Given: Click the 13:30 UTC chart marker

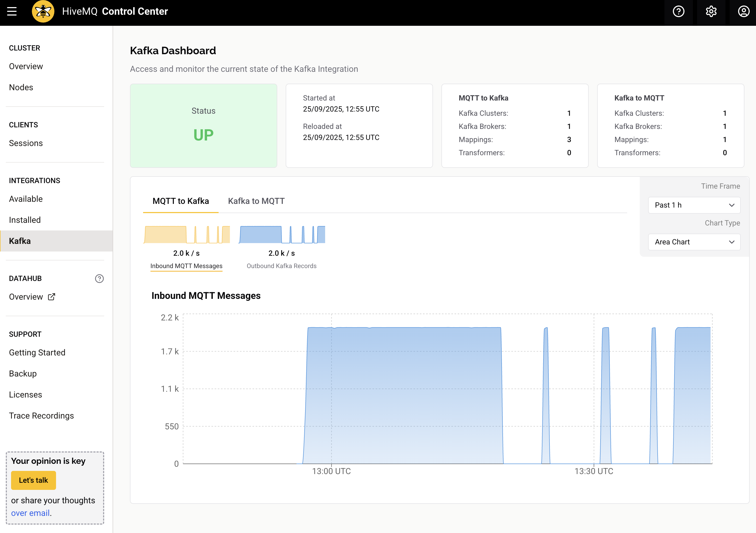Looking at the screenshot, I should 594,471.
